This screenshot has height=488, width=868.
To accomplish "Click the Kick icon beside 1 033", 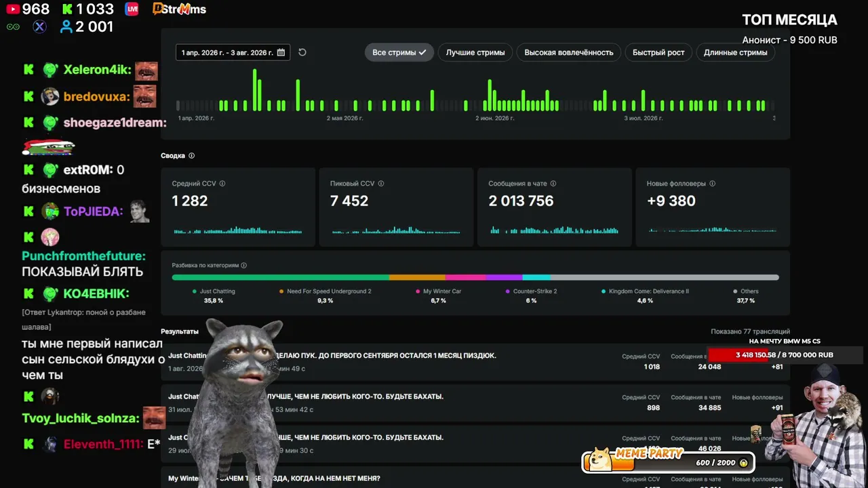I will (67, 9).
